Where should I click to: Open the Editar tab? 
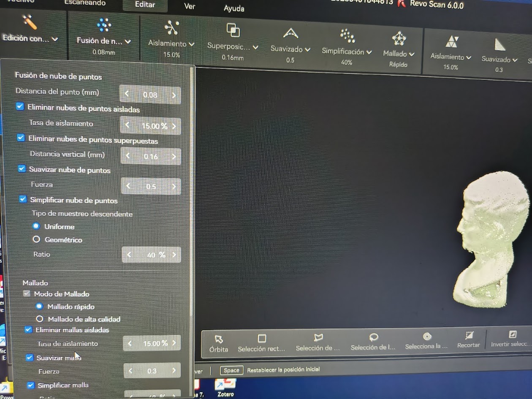[145, 5]
